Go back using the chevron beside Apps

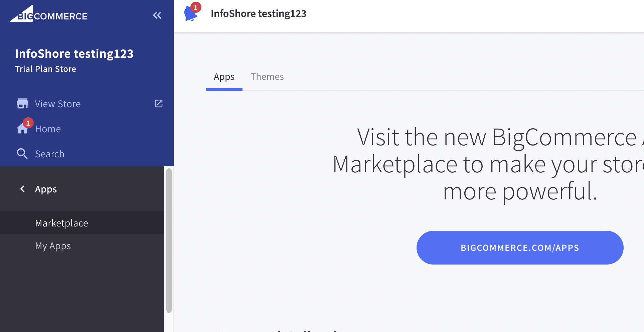(x=22, y=189)
